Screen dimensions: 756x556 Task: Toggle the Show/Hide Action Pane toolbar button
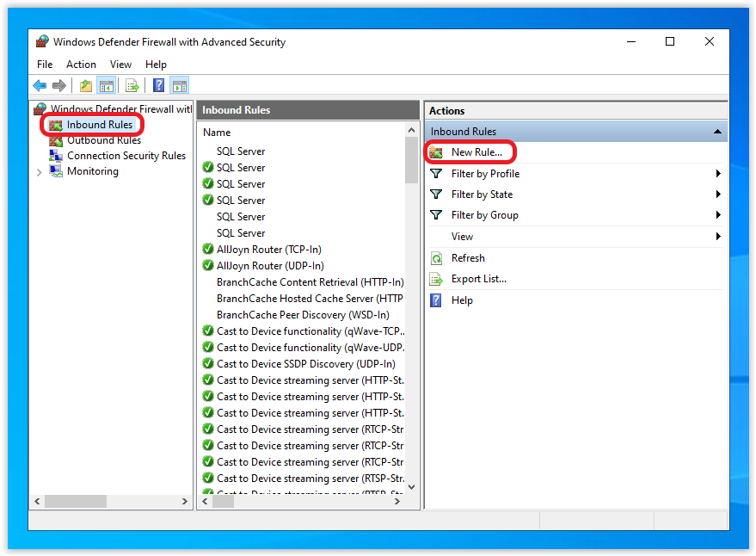click(179, 85)
